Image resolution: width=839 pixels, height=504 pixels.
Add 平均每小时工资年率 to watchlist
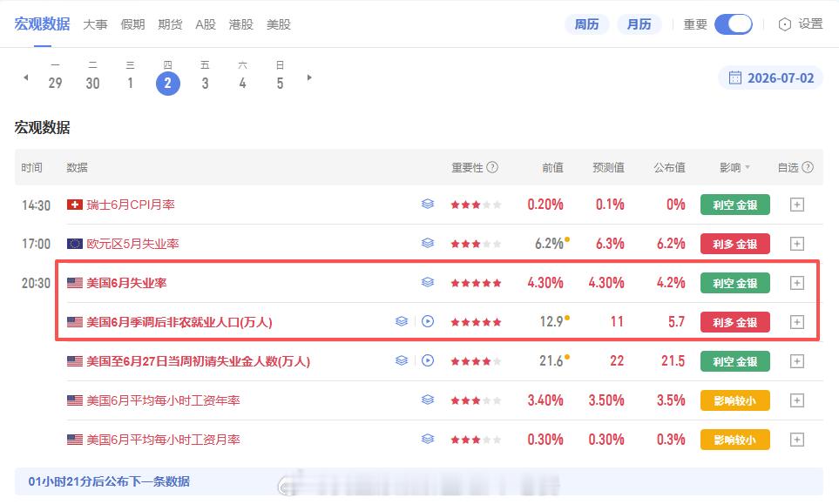[x=796, y=400]
